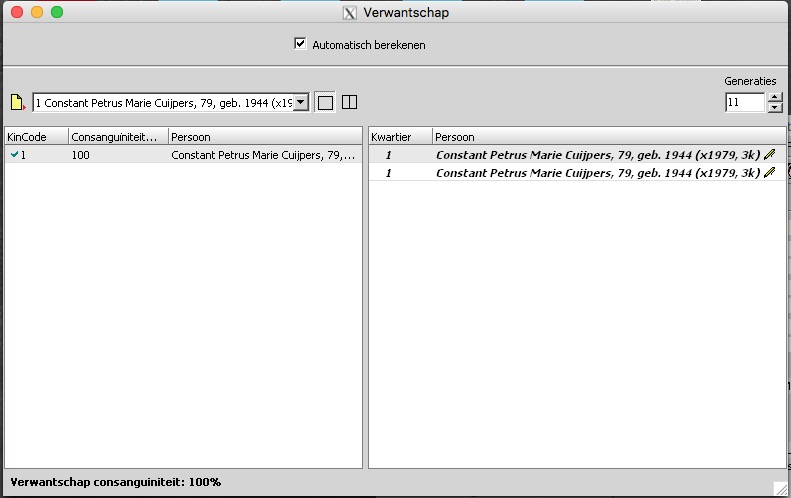Click the checkmark icon next to KinCode 1
The image size is (791, 498).
pos(14,155)
